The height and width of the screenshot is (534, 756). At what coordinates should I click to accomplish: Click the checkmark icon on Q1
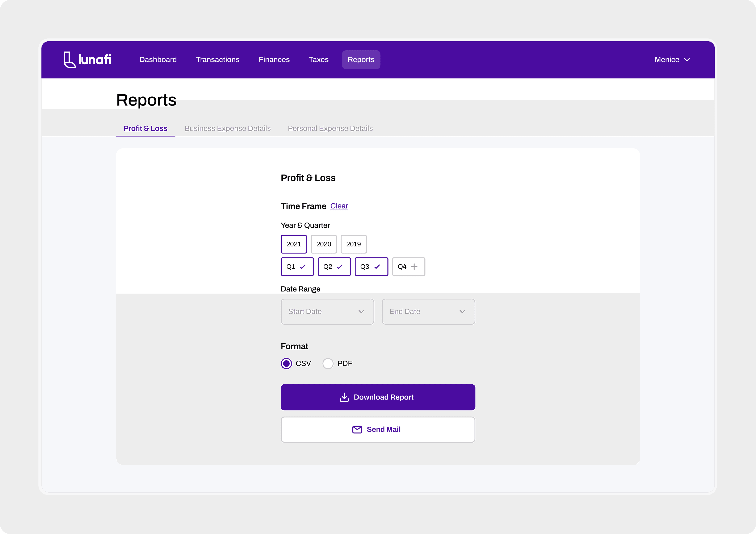(x=303, y=266)
